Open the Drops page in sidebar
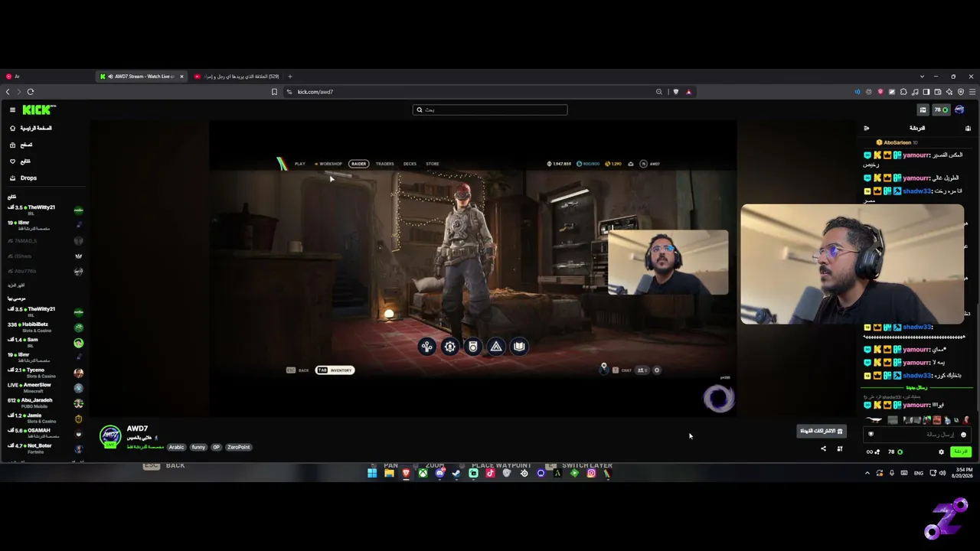980x551 pixels. point(28,178)
